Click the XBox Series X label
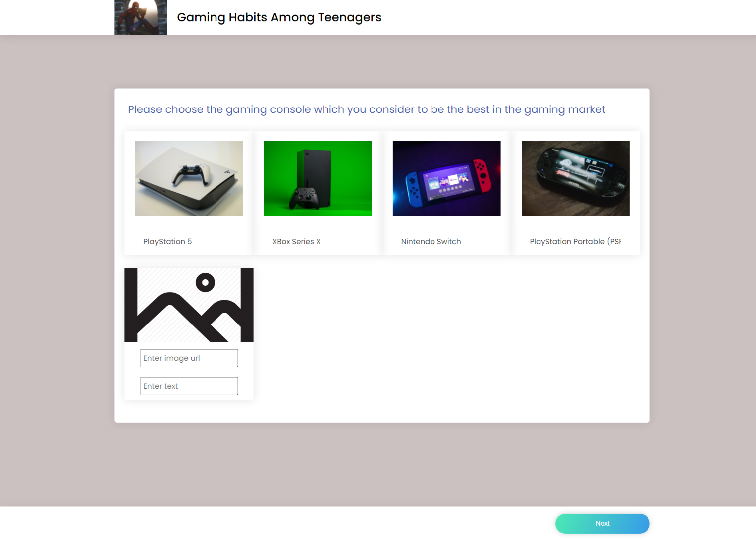Screen dimensions: 756x540 296,242
